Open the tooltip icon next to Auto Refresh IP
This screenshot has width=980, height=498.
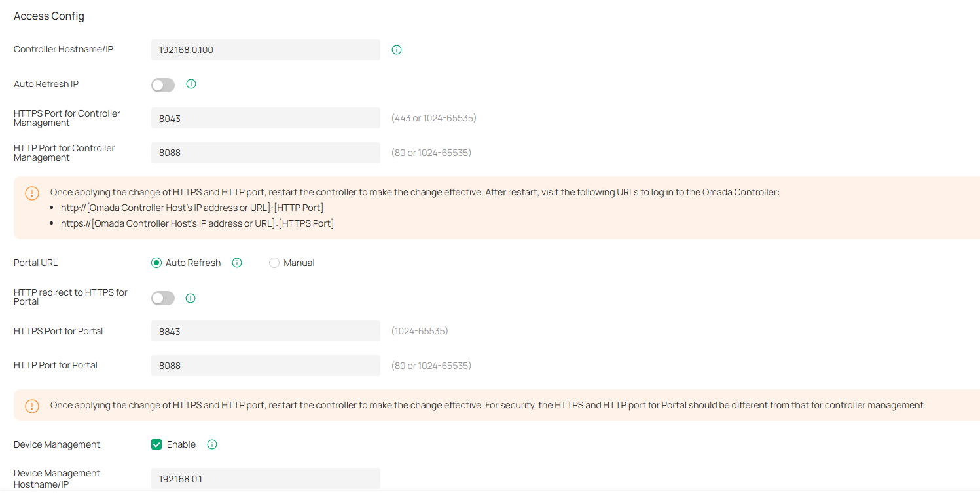point(191,84)
